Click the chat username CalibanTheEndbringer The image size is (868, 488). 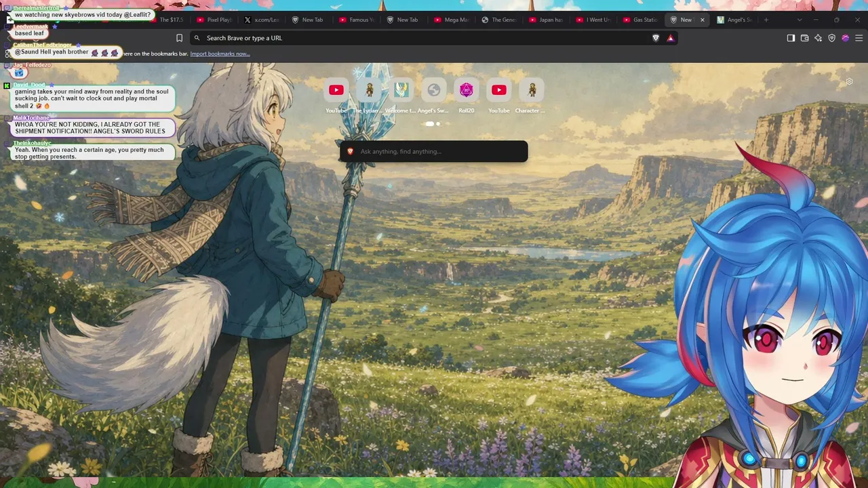pos(42,45)
